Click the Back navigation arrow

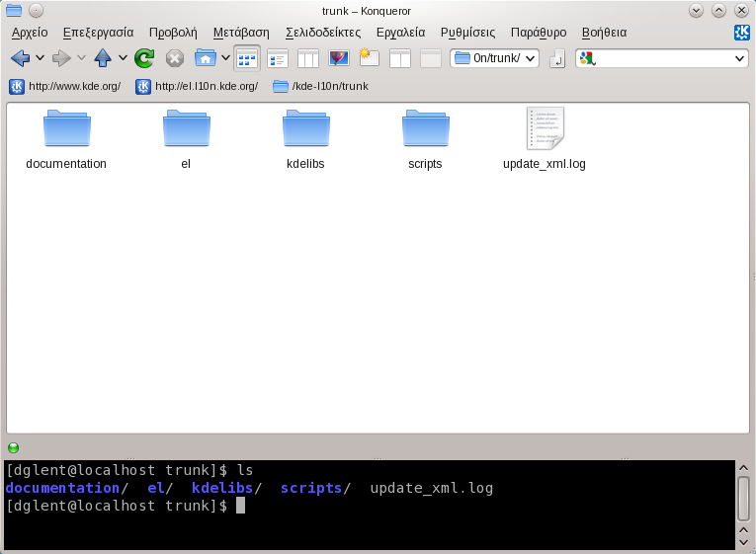point(20,58)
